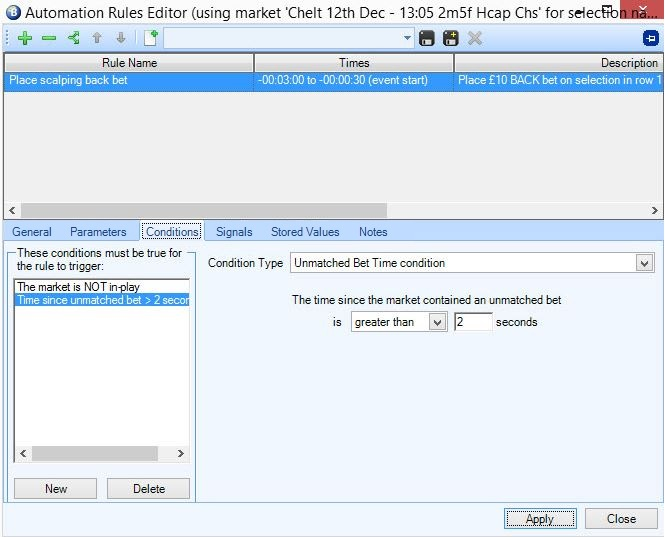This screenshot has height=537, width=665.
Task: Click the Bet Angel app icon in title bar
Action: pos(14,12)
